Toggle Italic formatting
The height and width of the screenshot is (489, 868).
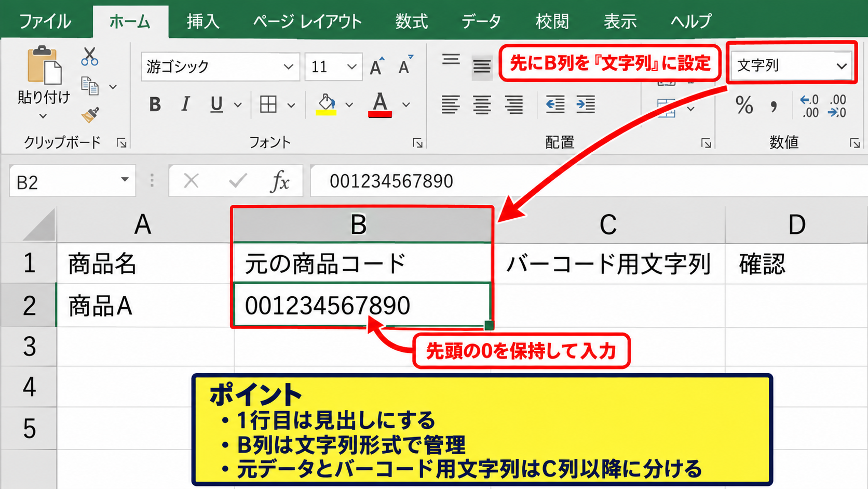click(x=185, y=104)
